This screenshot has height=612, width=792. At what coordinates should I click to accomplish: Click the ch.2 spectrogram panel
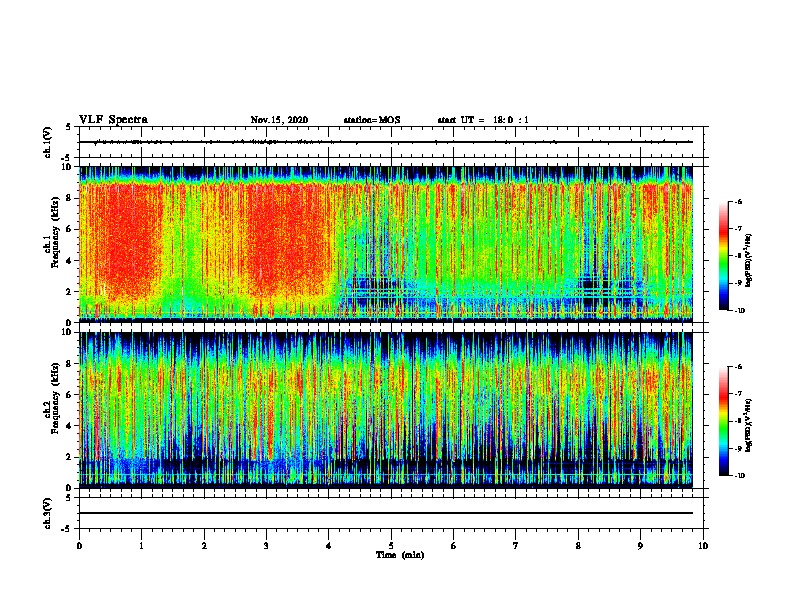(386, 410)
